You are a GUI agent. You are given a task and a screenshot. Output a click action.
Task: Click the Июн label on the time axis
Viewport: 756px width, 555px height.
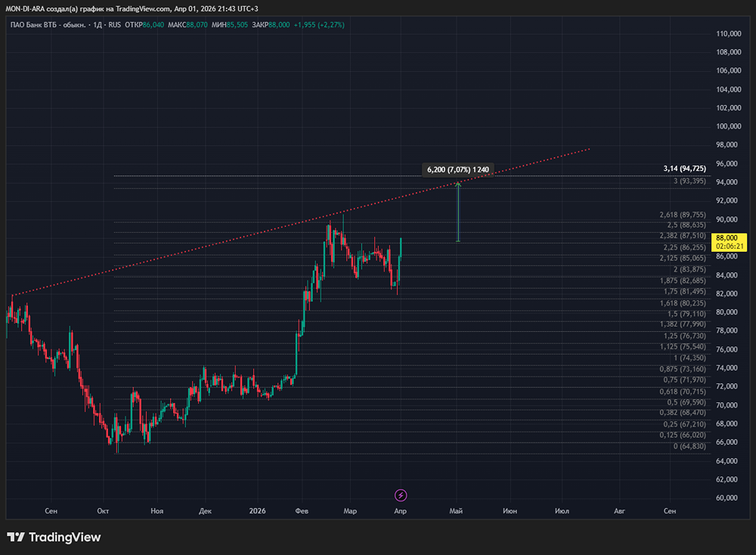coord(510,510)
